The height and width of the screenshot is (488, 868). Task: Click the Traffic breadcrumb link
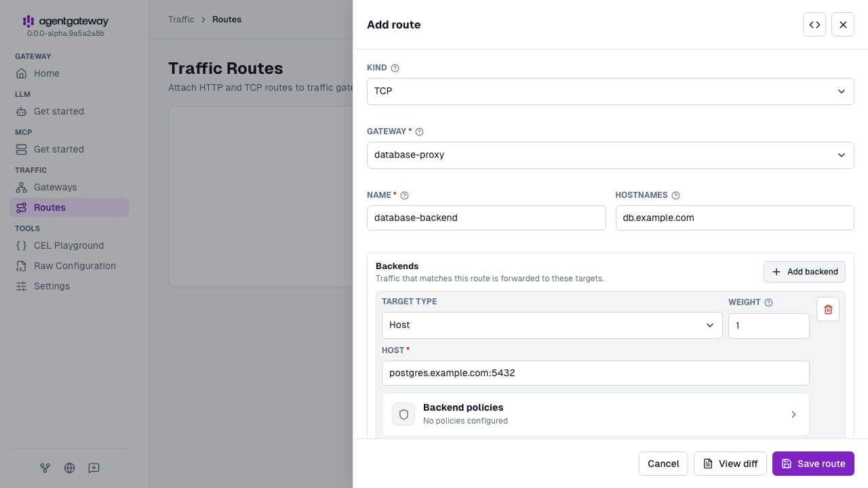coord(181,19)
